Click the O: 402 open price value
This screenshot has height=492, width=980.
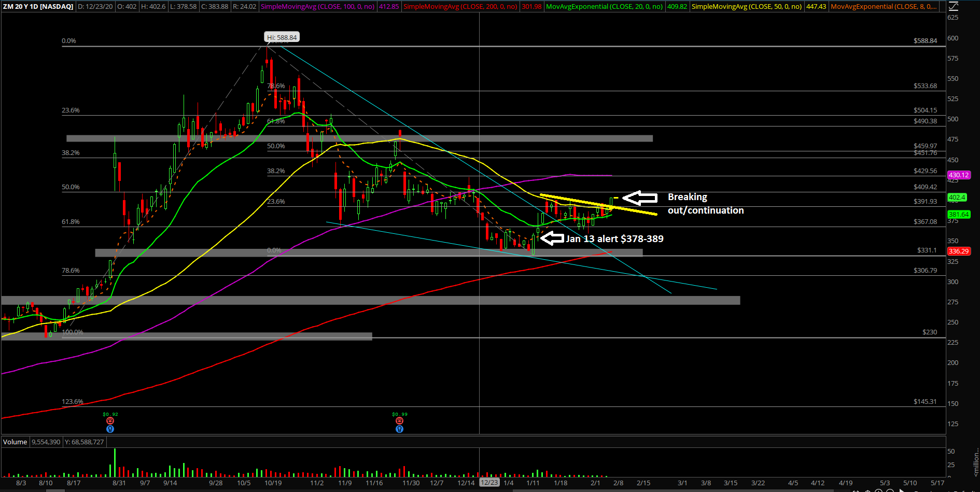point(128,7)
